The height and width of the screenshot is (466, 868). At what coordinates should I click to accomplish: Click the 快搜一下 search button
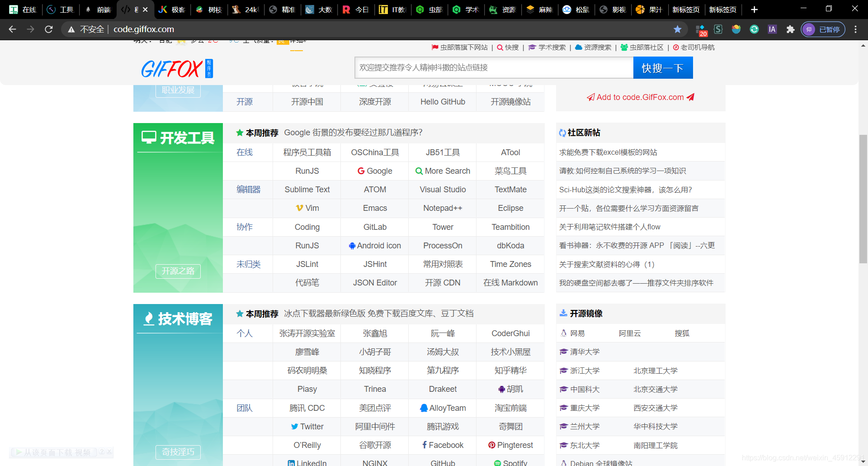click(x=663, y=68)
